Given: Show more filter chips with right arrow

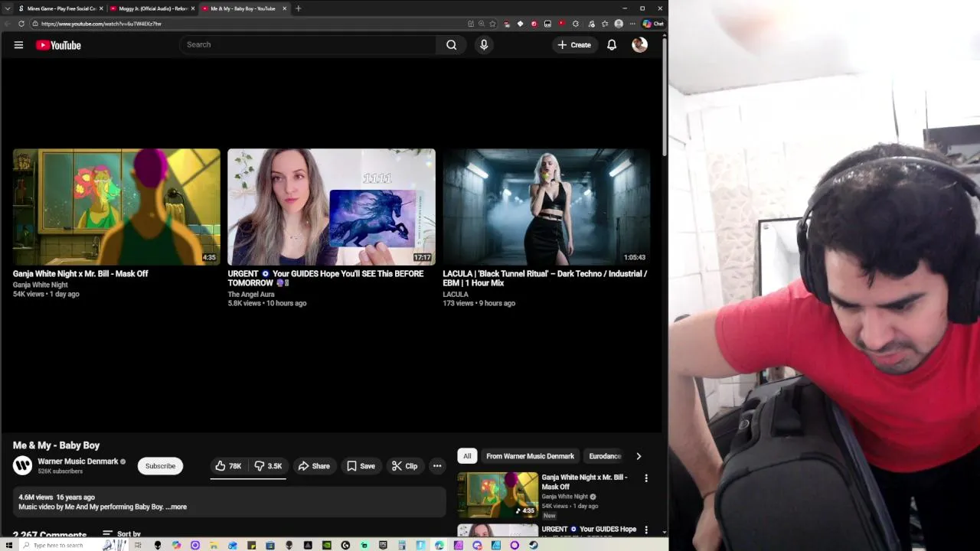Looking at the screenshot, I should pos(639,456).
